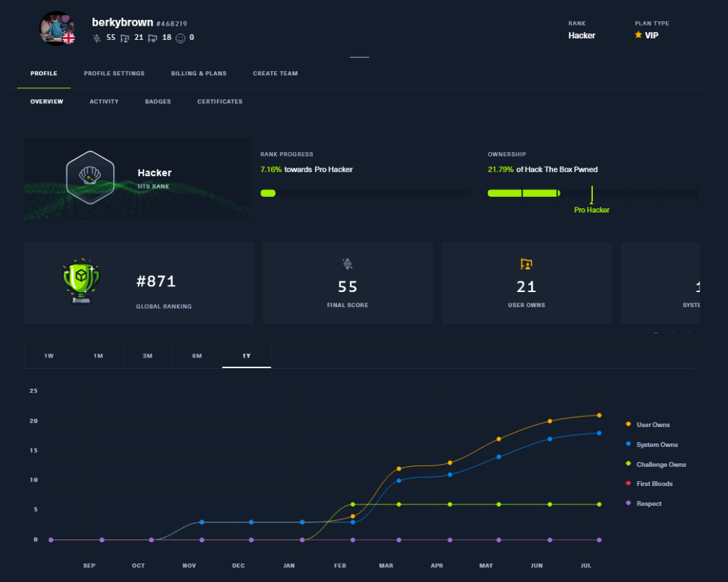Click the VIP plan type label
The image size is (728, 582).
(651, 36)
